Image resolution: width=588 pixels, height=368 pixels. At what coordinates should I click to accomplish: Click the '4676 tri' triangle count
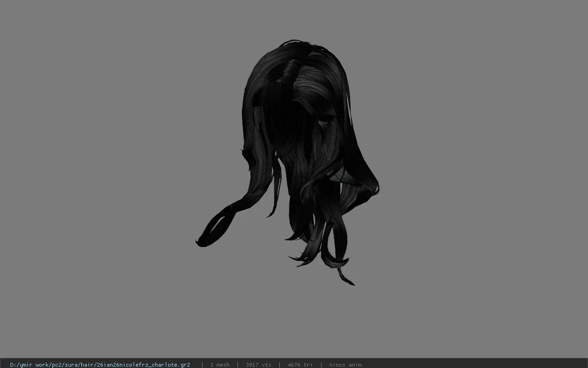point(300,365)
